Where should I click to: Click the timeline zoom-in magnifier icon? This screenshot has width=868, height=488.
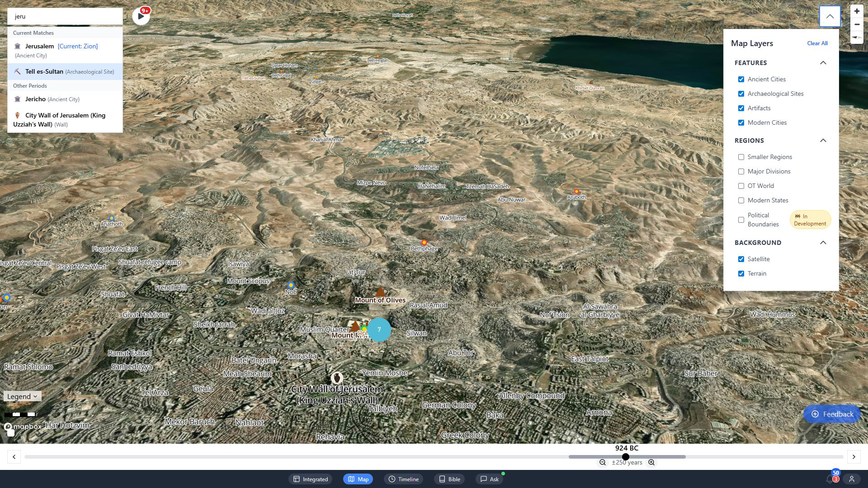click(x=651, y=462)
